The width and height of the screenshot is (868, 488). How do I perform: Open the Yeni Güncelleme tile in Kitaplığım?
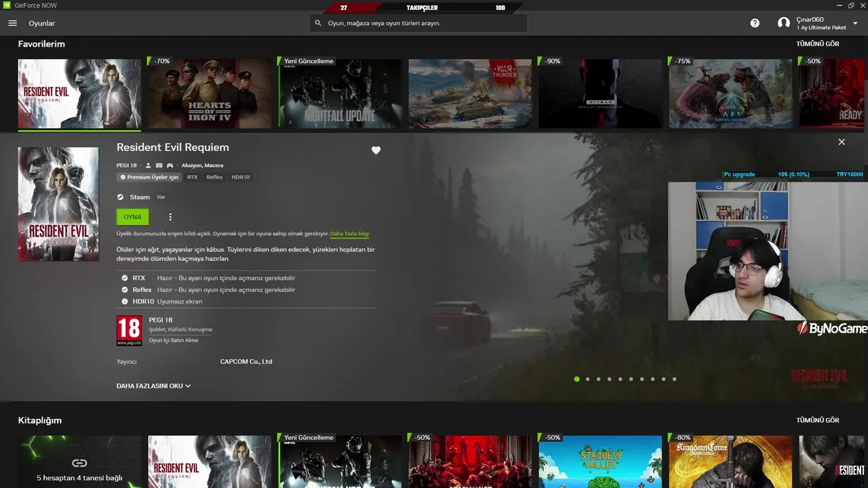[x=340, y=462]
